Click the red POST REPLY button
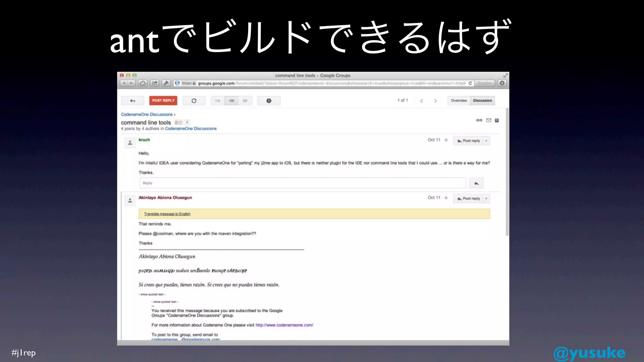 click(x=163, y=101)
